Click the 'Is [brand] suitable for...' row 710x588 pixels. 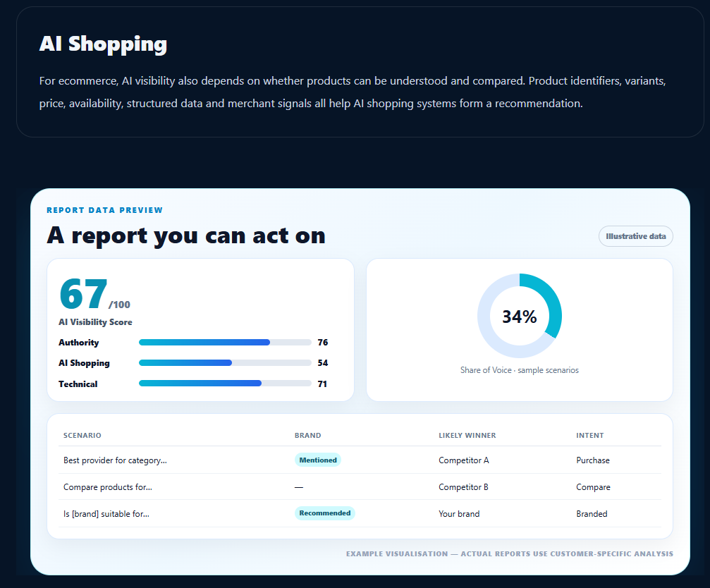360,514
